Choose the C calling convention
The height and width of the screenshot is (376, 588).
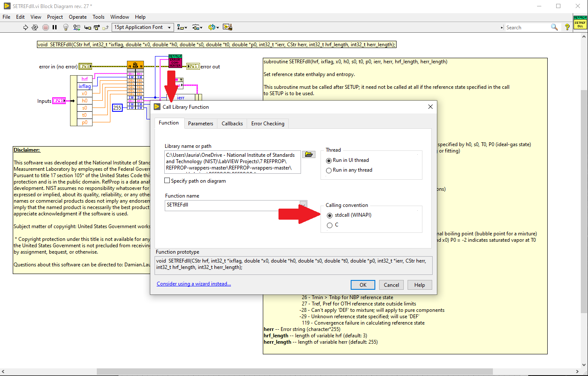point(330,225)
